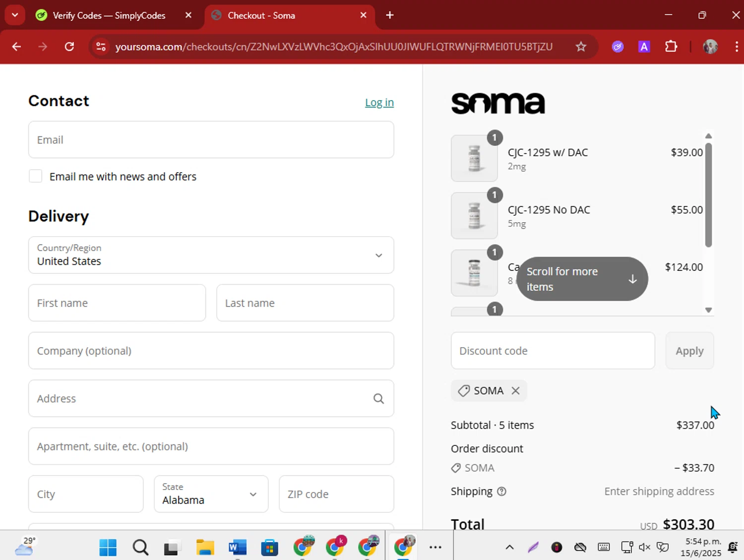Image resolution: width=744 pixels, height=560 pixels.
Task: Open the Chrome three-dot menu
Action: [x=737, y=47]
